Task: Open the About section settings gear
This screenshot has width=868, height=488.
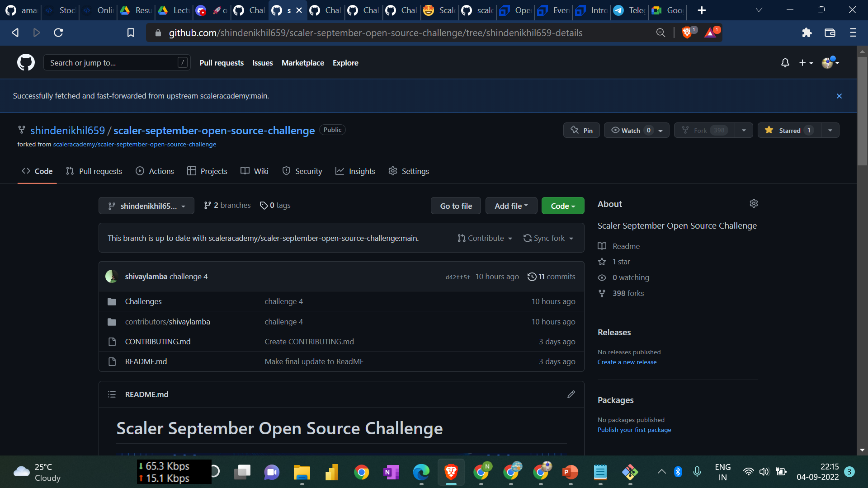Action: click(x=754, y=203)
